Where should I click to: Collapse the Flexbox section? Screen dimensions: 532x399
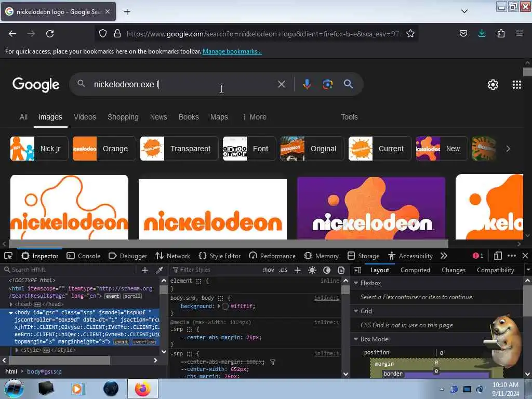(x=356, y=283)
